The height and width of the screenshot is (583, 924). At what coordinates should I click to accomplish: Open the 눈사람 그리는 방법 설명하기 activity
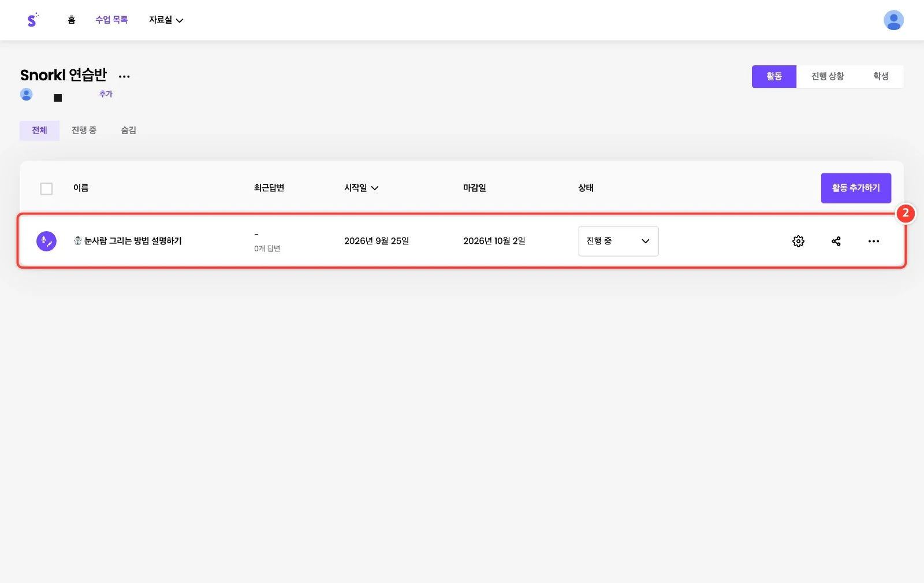[x=128, y=241]
